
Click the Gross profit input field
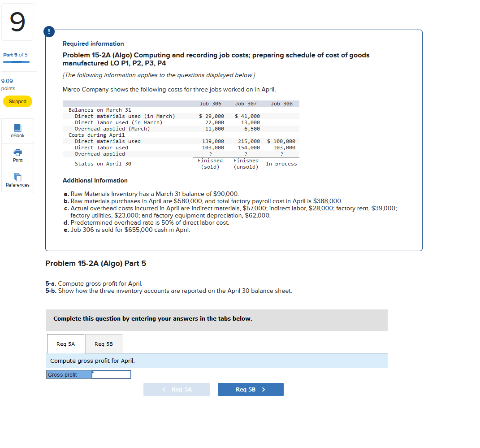click(x=112, y=374)
